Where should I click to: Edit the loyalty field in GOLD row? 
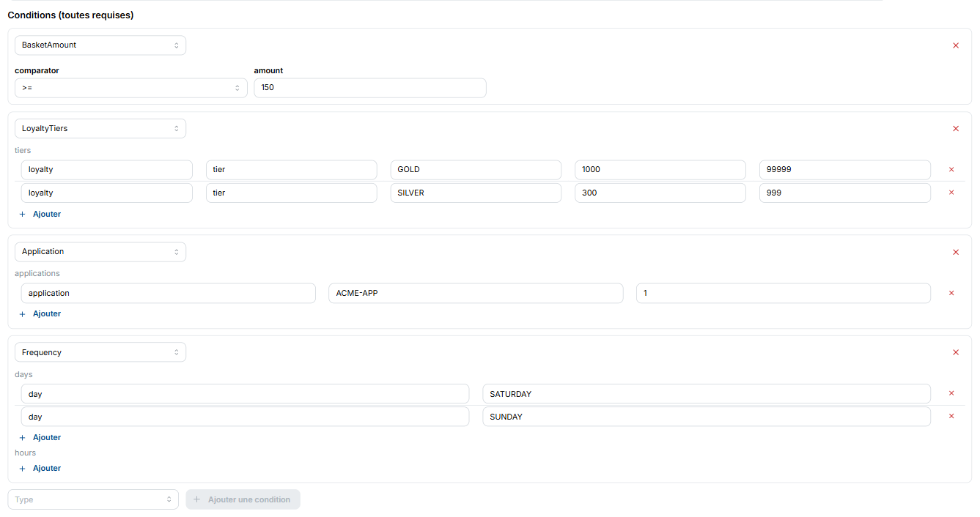[x=107, y=170]
